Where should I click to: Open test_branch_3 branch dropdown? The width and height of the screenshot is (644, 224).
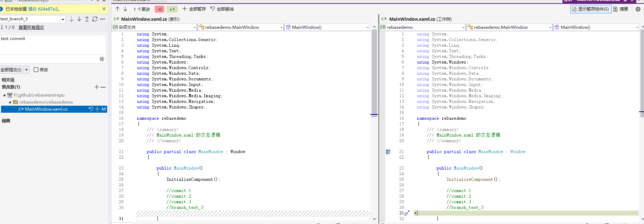coord(63,19)
